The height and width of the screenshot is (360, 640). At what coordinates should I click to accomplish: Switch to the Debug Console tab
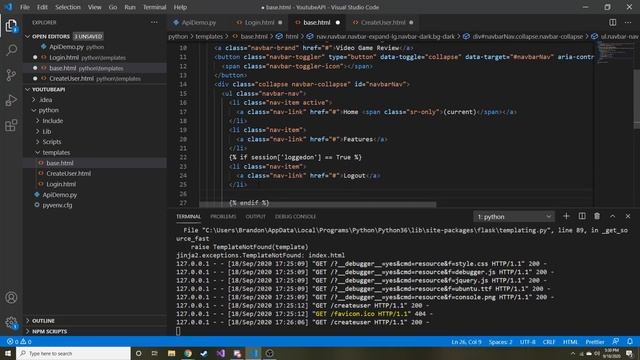295,216
